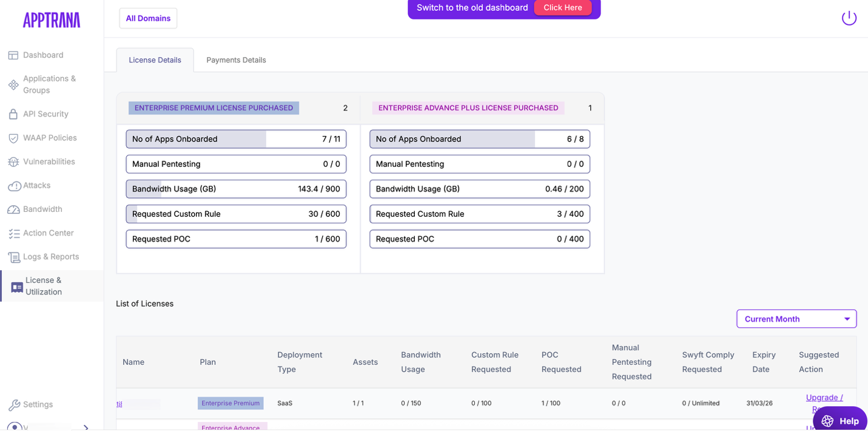Open Settings wrench icon in sidebar
The height and width of the screenshot is (431, 868).
pyautogui.click(x=13, y=405)
